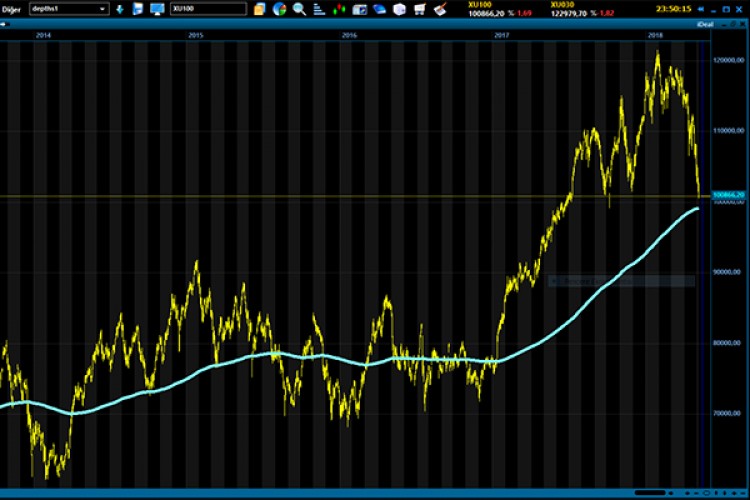
Task: Expand the depths1 dropdown list
Action: pyautogui.click(x=103, y=9)
